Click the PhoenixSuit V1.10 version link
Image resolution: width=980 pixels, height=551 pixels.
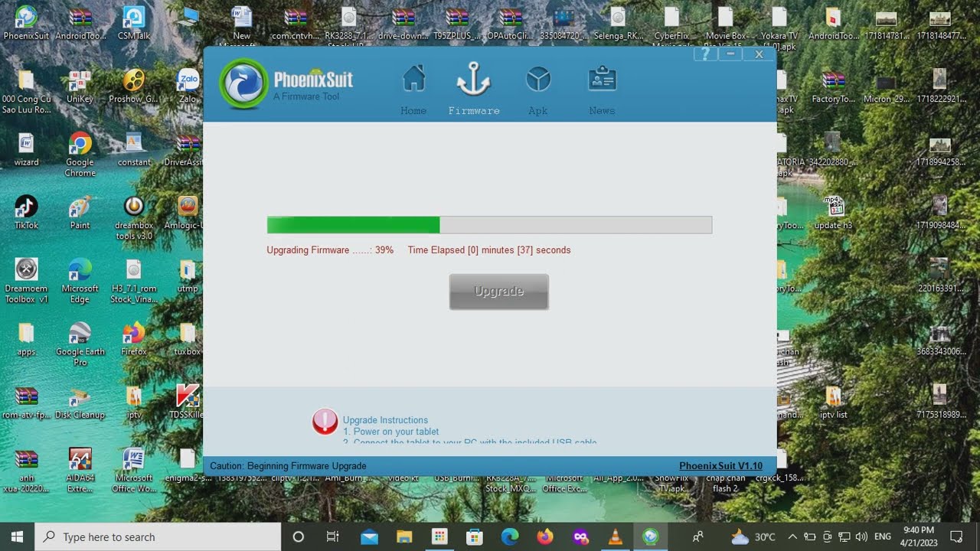pyautogui.click(x=720, y=466)
